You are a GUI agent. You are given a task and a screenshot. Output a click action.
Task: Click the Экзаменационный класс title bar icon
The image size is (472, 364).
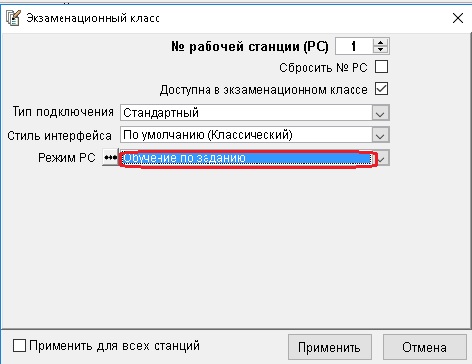[13, 18]
